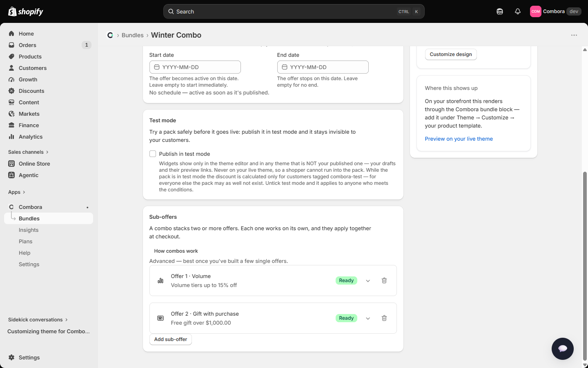Image resolution: width=588 pixels, height=368 pixels.
Task: Open Customizing theme for Combo conversation
Action: pyautogui.click(x=49, y=331)
